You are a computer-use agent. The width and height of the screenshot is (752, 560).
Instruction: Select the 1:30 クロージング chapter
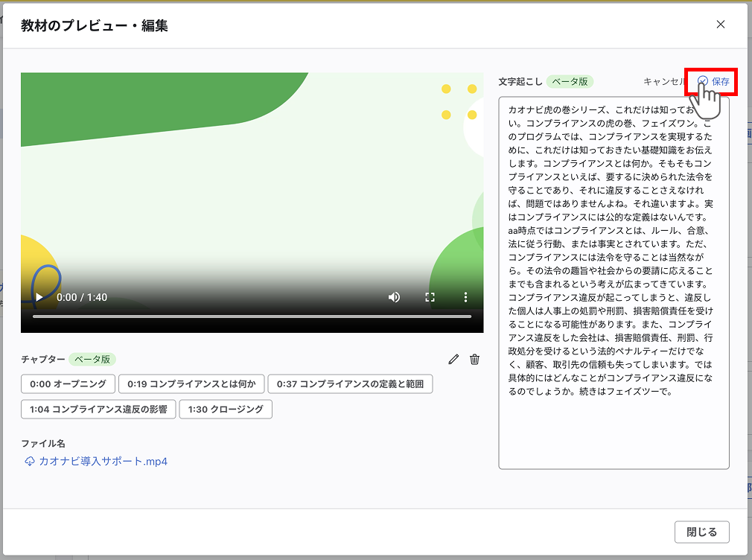(225, 409)
